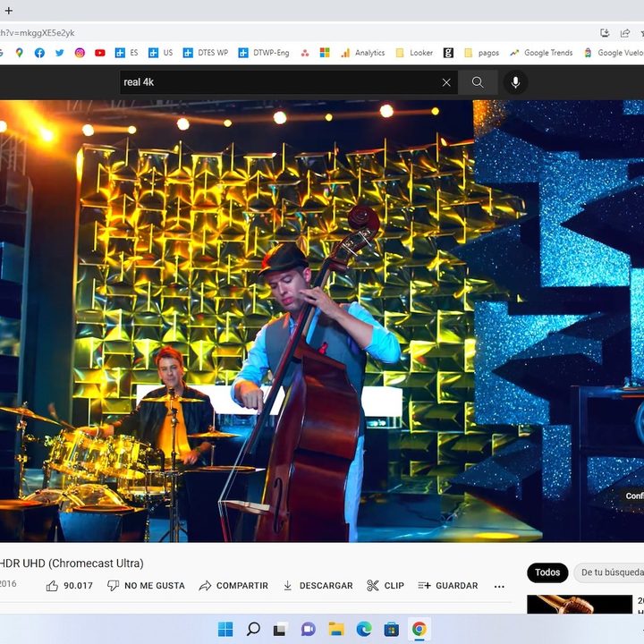The height and width of the screenshot is (644, 644).
Task: Open the Instagram bookmark icon
Action: pos(80,53)
